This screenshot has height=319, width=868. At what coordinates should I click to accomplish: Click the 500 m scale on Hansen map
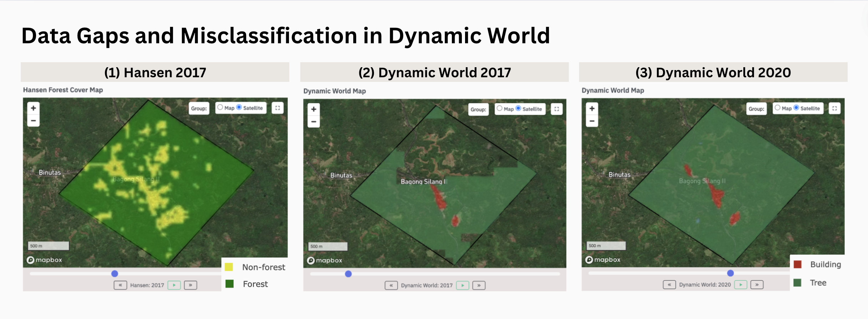click(48, 246)
